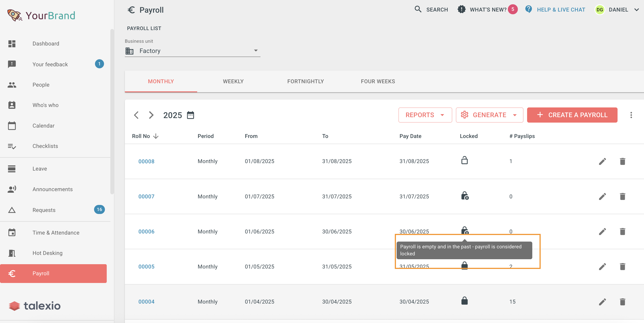The height and width of the screenshot is (323, 644).
Task: Edit payroll 00005 with pencil icon
Action: 602,266
